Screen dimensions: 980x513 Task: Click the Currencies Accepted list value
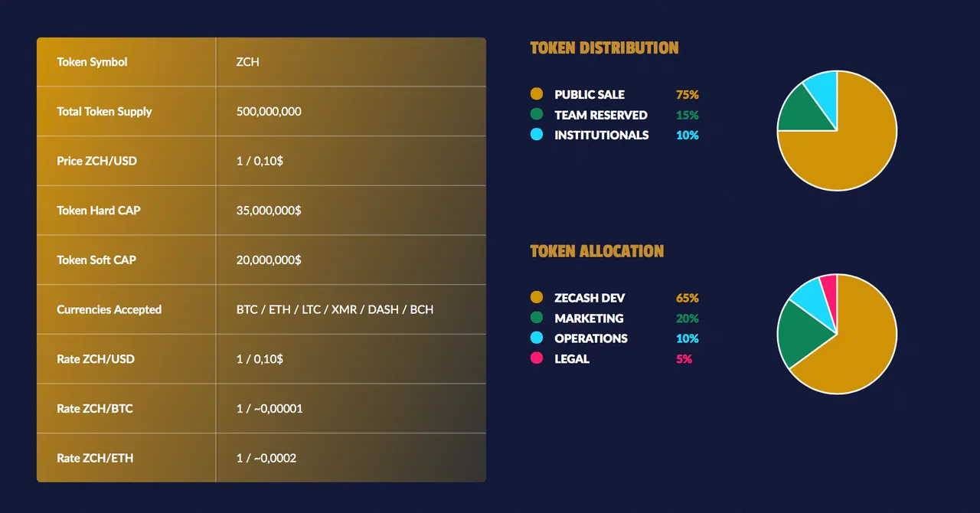point(335,309)
